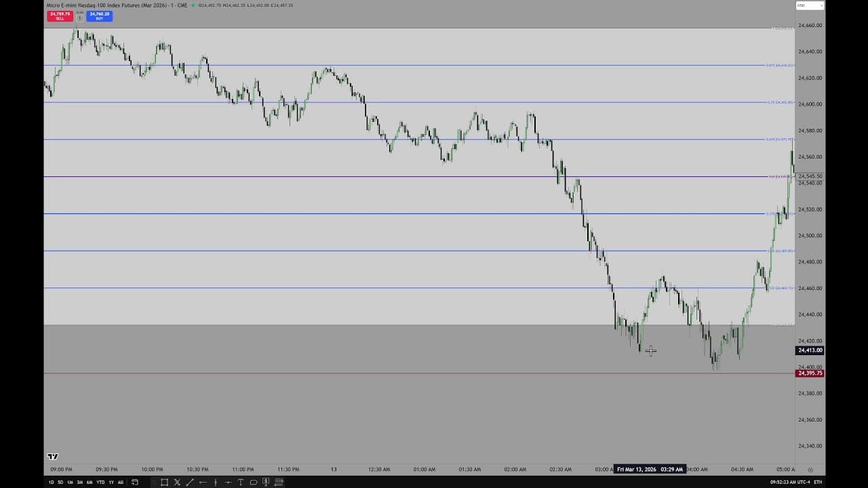Select the 6M time range
This screenshot has height=488, width=868.
click(90, 483)
